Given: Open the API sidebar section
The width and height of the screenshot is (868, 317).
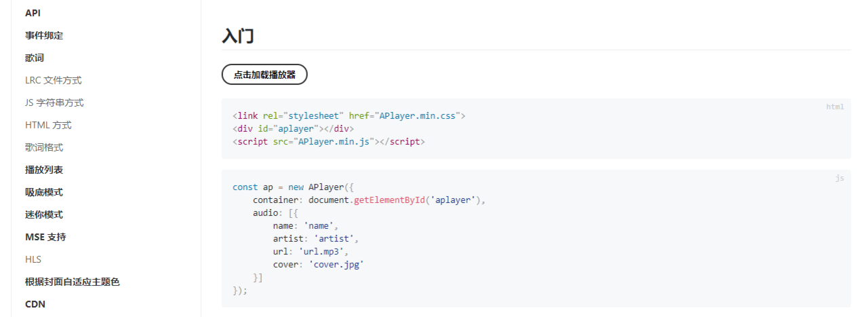Looking at the screenshot, I should 33,13.
